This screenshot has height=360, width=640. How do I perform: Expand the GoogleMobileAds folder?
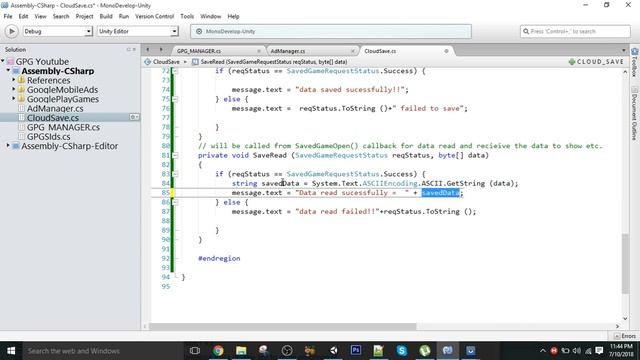click(13, 89)
